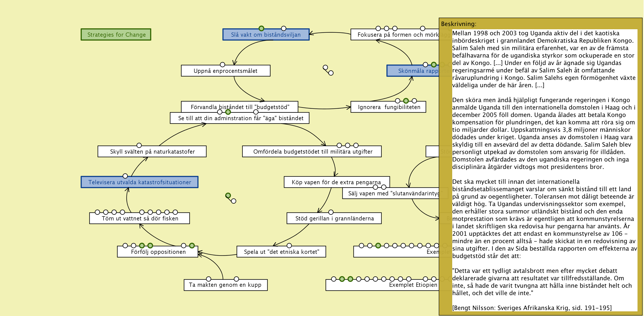Select the 'Förvandla biståndet till budgetstöd' node
Screen dimensions: 644x316
point(240,106)
